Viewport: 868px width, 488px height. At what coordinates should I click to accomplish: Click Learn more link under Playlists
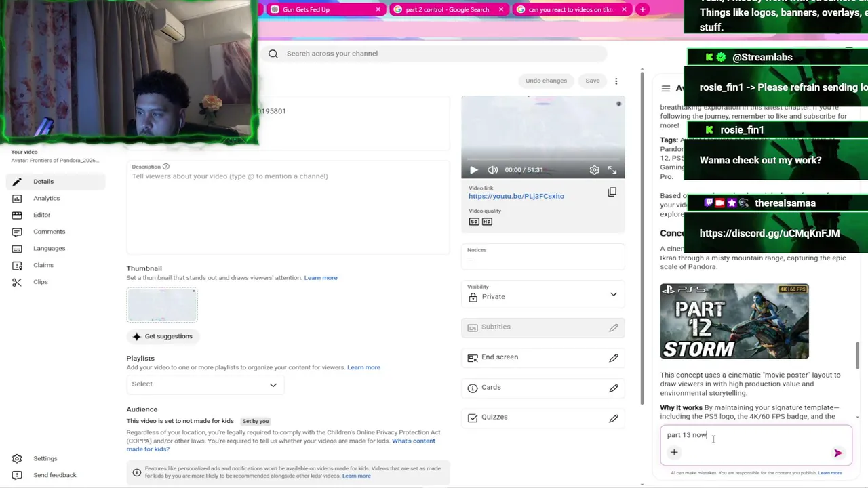[x=363, y=367]
